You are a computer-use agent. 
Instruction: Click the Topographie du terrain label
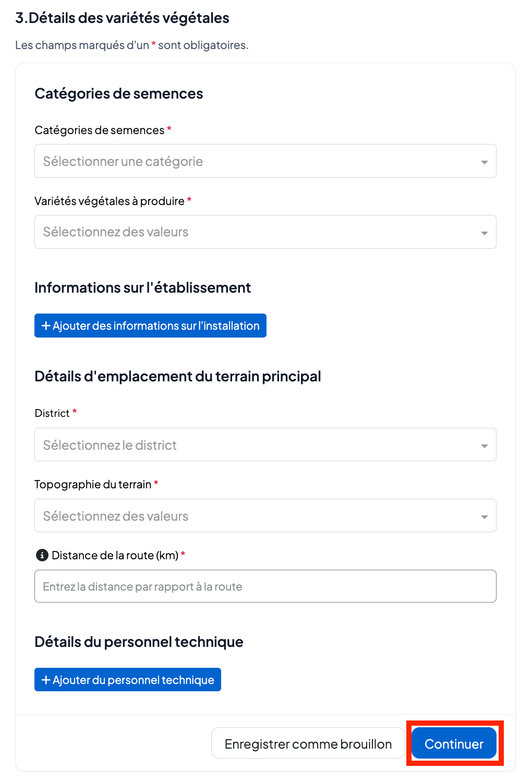pos(93,484)
